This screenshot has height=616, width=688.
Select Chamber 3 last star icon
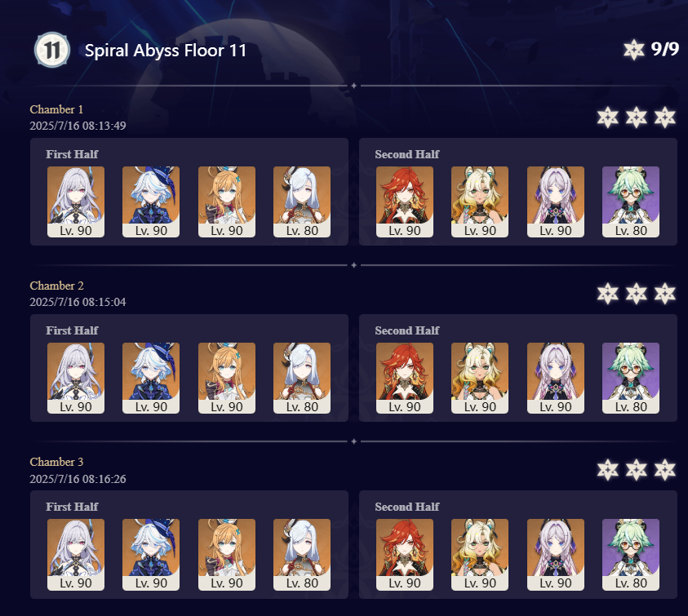[665, 470]
